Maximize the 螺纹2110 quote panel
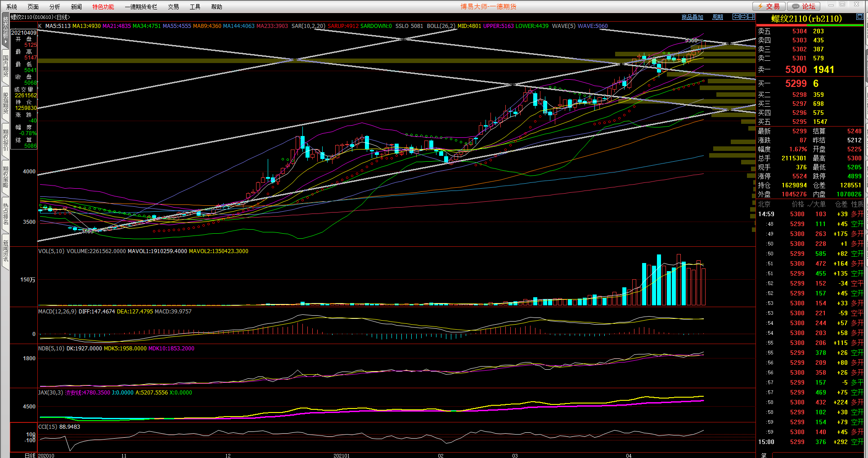This screenshot has height=458, width=868. [859, 17]
